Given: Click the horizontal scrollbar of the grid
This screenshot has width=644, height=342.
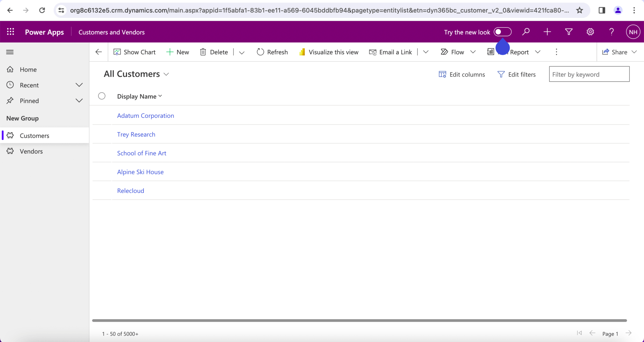Looking at the screenshot, I should click(359, 320).
